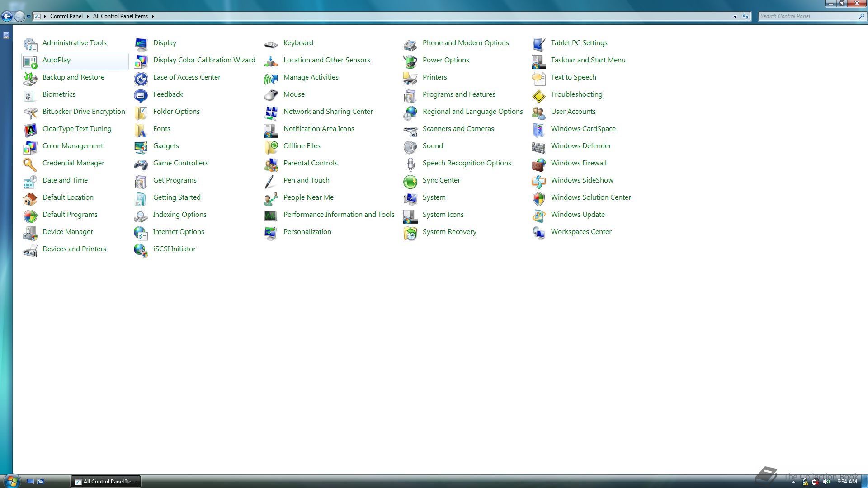This screenshot has width=868, height=488.
Task: Open the Color Management link
Action: (73, 145)
